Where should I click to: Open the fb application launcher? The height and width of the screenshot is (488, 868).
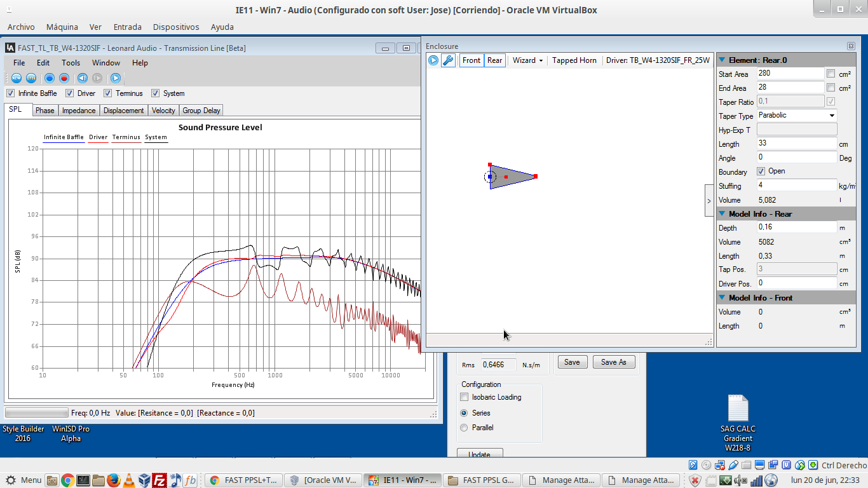pyautogui.click(x=190, y=480)
